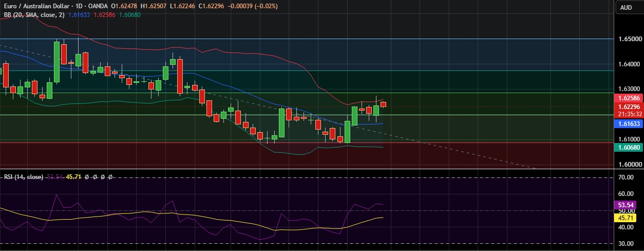Select the BB (20, SMA, close, 2) indicator legend
The width and height of the screenshot is (644, 251).
pos(34,15)
